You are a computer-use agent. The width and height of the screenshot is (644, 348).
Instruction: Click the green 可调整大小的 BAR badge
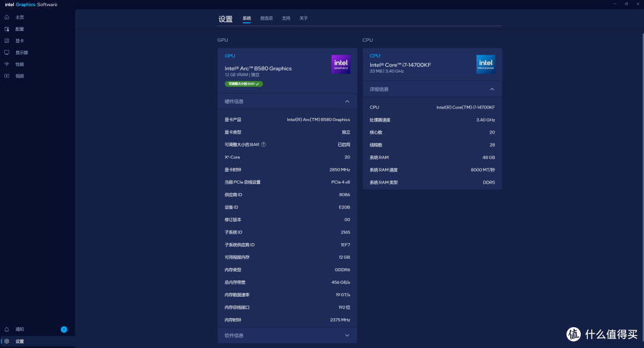coord(243,83)
